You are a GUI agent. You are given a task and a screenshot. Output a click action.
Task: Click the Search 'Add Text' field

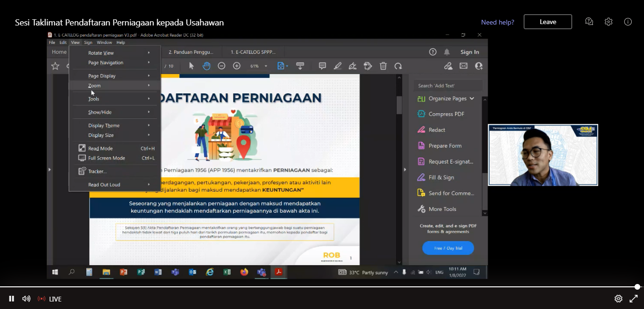tap(448, 86)
